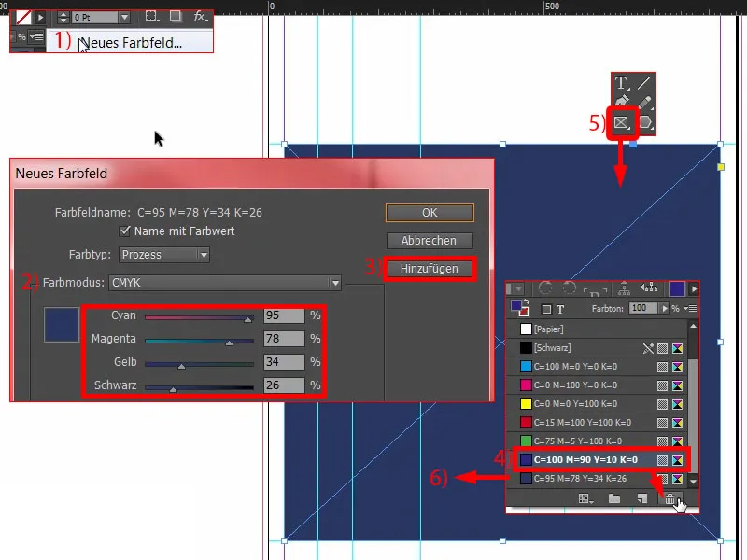Select the Pen tool
747x560 pixels.
(621, 102)
